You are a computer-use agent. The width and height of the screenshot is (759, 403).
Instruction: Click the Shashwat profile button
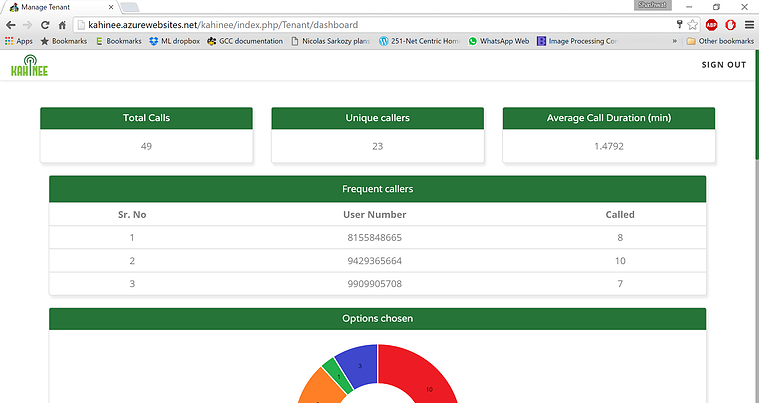[x=653, y=5]
